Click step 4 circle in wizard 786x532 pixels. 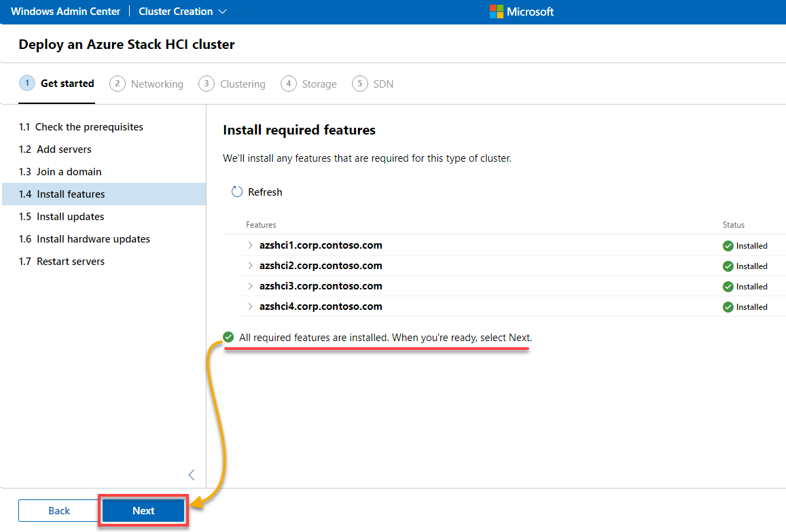(x=288, y=84)
